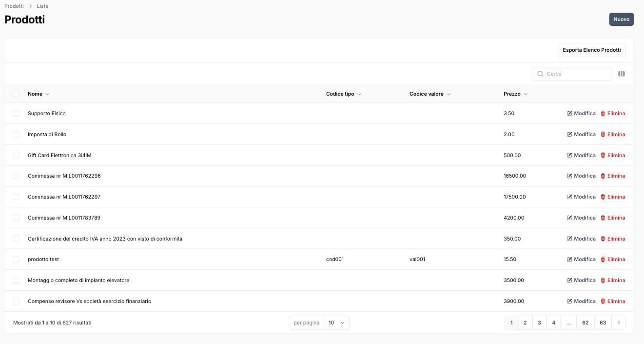
Task: Click edit icon for Supporto Fisico
Action: tap(569, 114)
